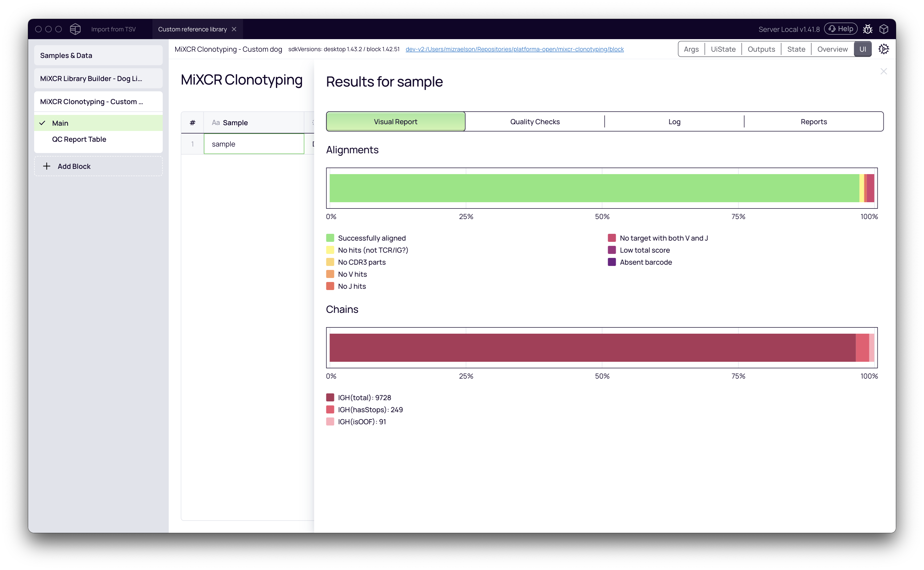Open the bug report icon

click(x=868, y=29)
